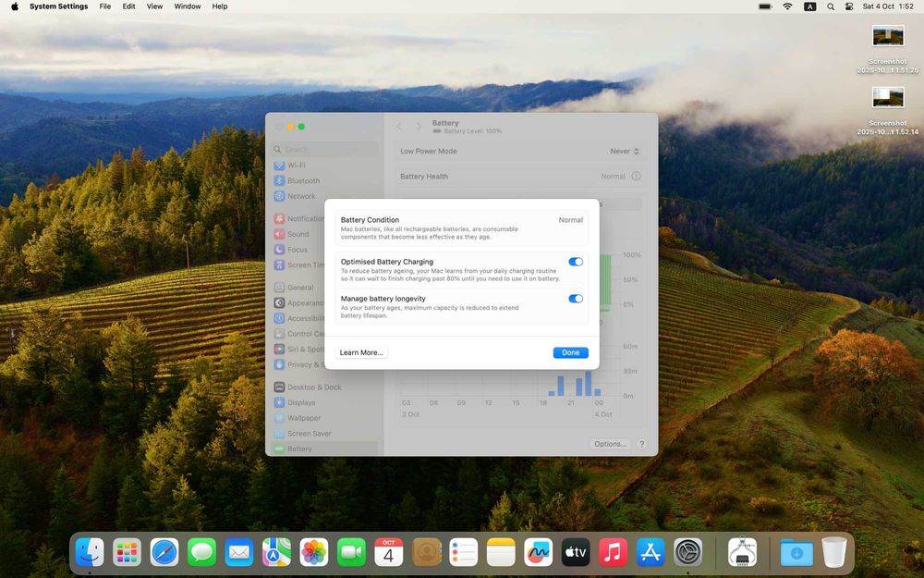The height and width of the screenshot is (578, 924).
Task: Open the Downloads folder in the Dock
Action: (x=796, y=553)
